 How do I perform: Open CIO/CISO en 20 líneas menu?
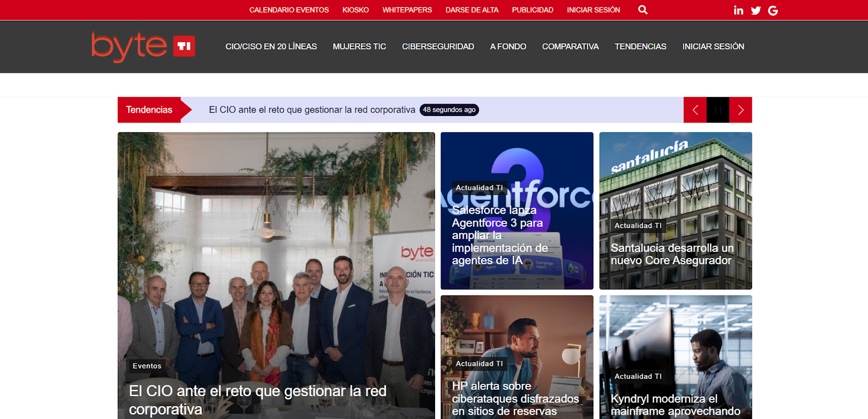pos(271,47)
